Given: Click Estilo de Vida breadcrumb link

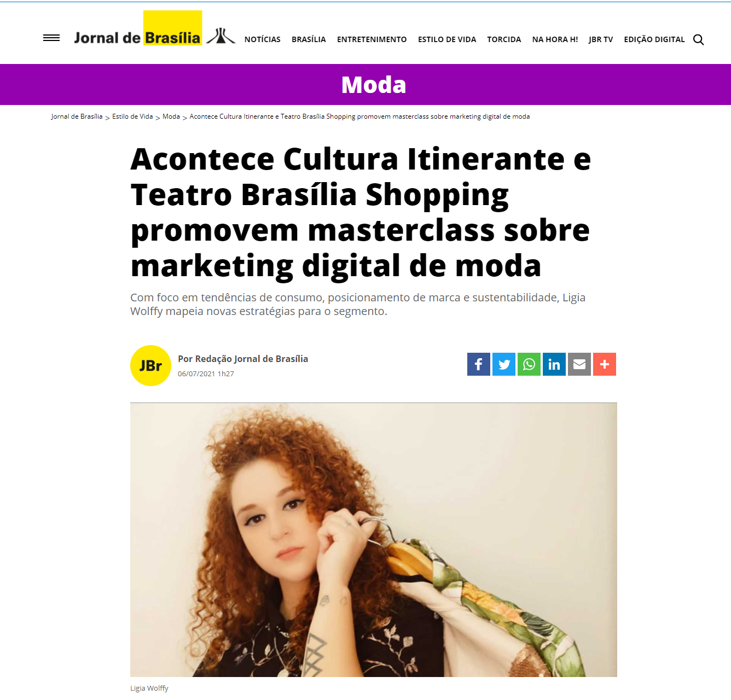Looking at the screenshot, I should pyautogui.click(x=132, y=116).
